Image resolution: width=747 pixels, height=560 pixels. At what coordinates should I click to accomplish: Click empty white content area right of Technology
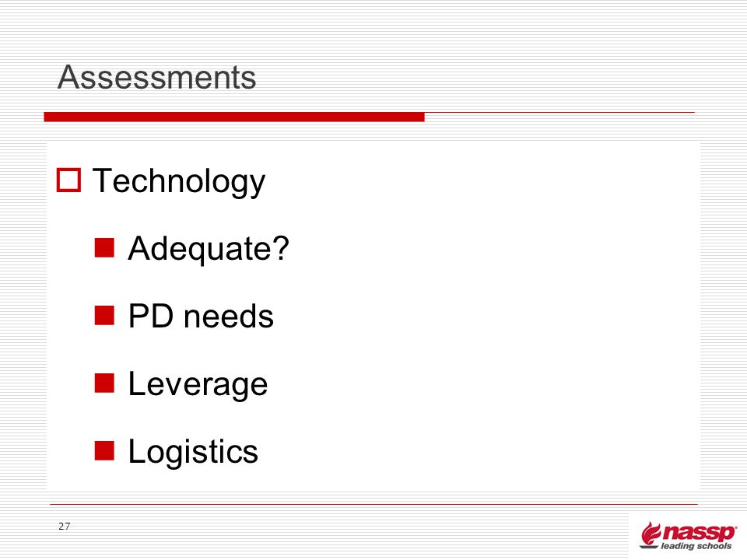point(476,181)
